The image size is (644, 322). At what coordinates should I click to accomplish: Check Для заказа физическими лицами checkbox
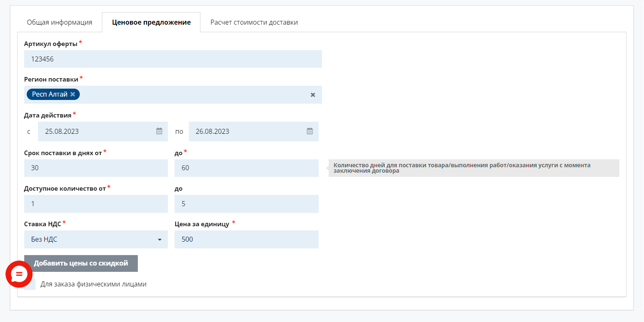coord(30,284)
